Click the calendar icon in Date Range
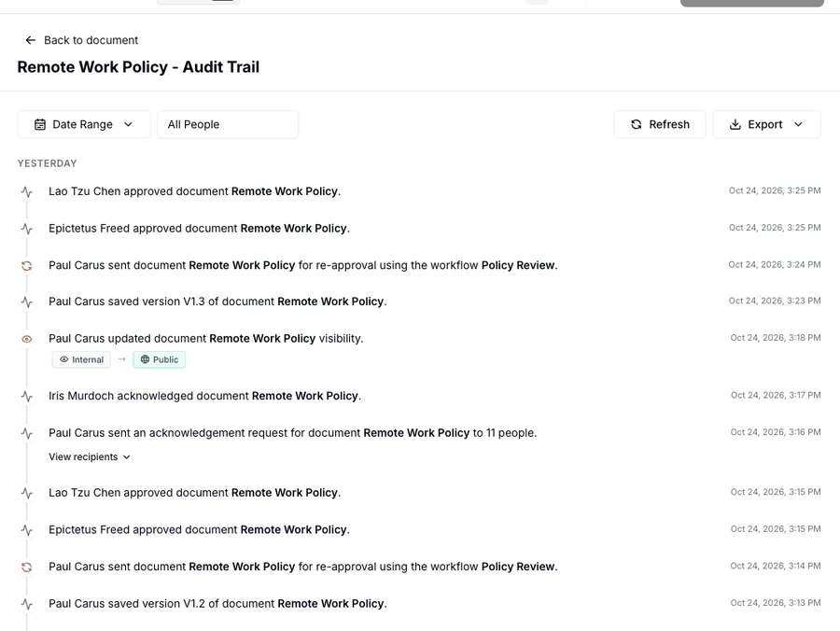Viewport: 840px width, 631px height. point(40,124)
